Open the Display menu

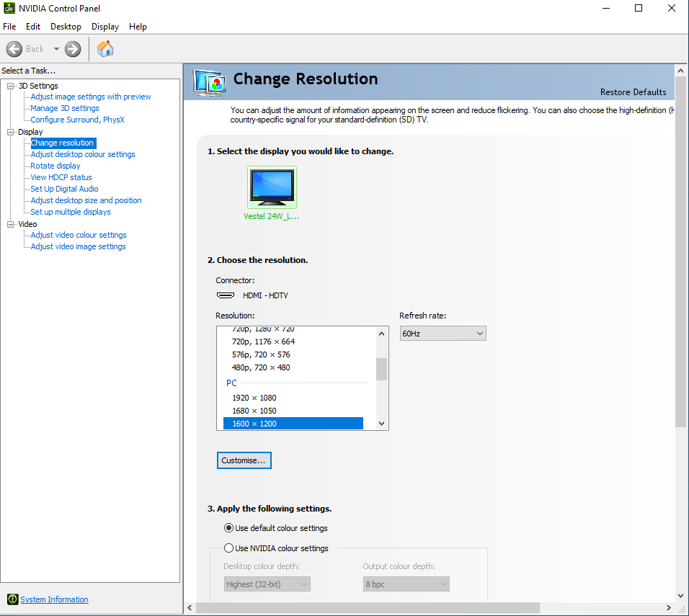click(x=105, y=27)
